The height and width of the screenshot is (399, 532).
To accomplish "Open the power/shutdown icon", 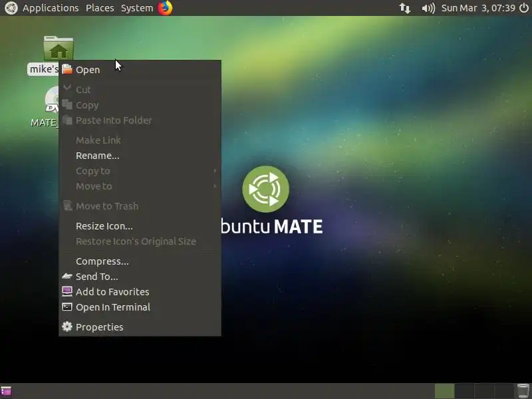I will (x=524, y=8).
